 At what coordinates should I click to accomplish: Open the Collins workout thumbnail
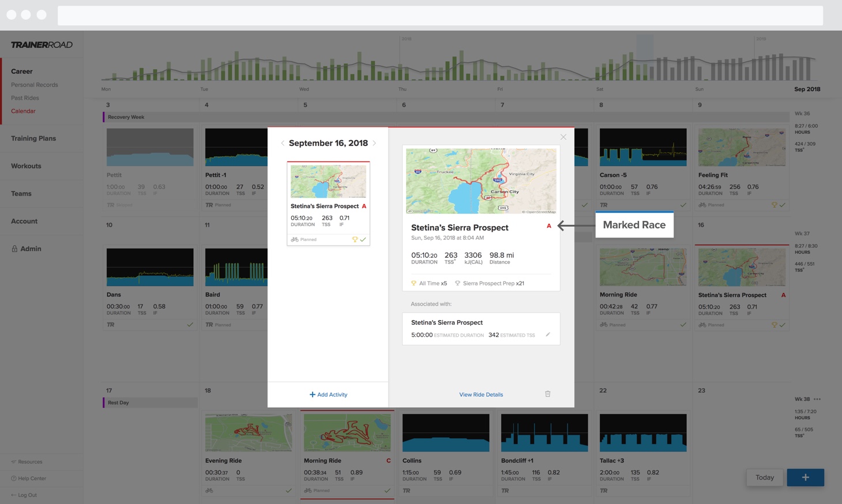[446, 432]
